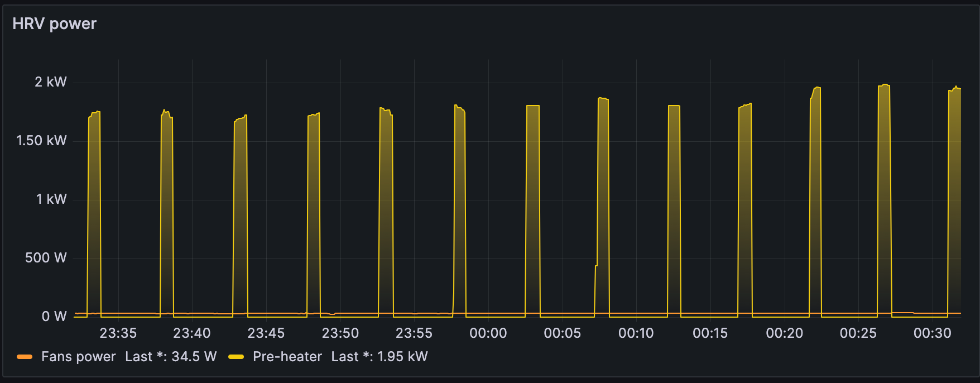Click the 23:40 time axis label
This screenshot has width=980, height=383.
tap(192, 333)
